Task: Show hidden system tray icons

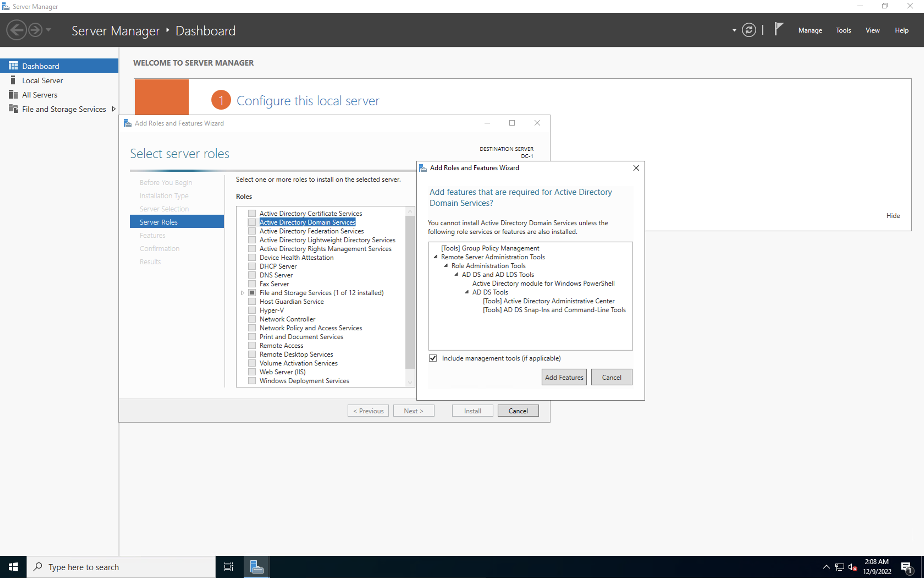Action: tap(826, 567)
